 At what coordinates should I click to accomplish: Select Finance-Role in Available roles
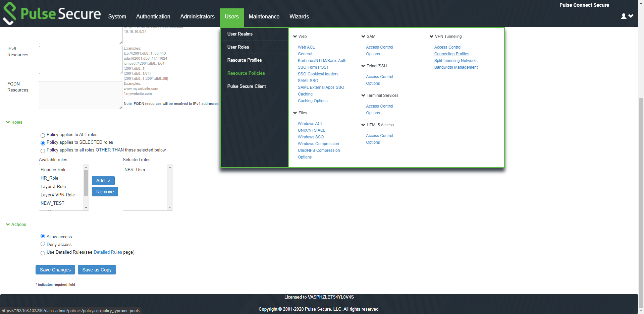coord(61,170)
